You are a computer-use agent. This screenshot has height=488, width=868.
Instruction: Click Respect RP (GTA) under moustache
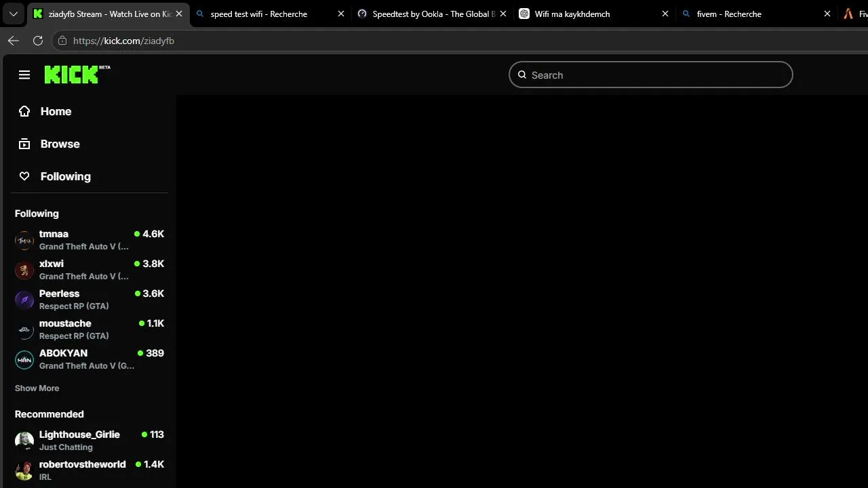click(x=74, y=336)
